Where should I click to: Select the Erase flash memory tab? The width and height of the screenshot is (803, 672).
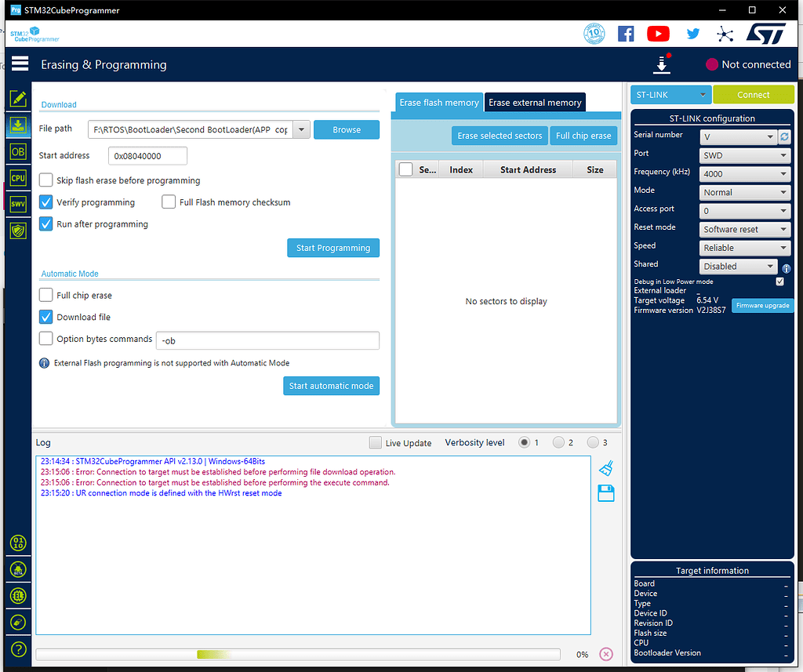point(438,103)
